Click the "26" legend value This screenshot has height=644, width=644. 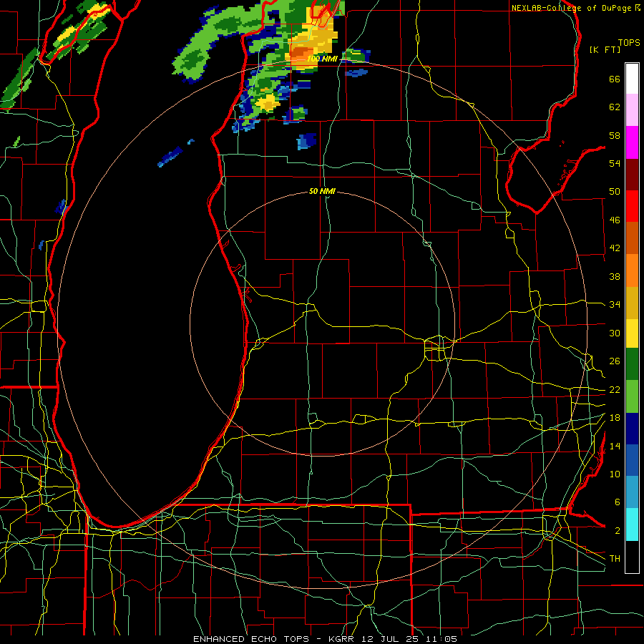point(615,361)
